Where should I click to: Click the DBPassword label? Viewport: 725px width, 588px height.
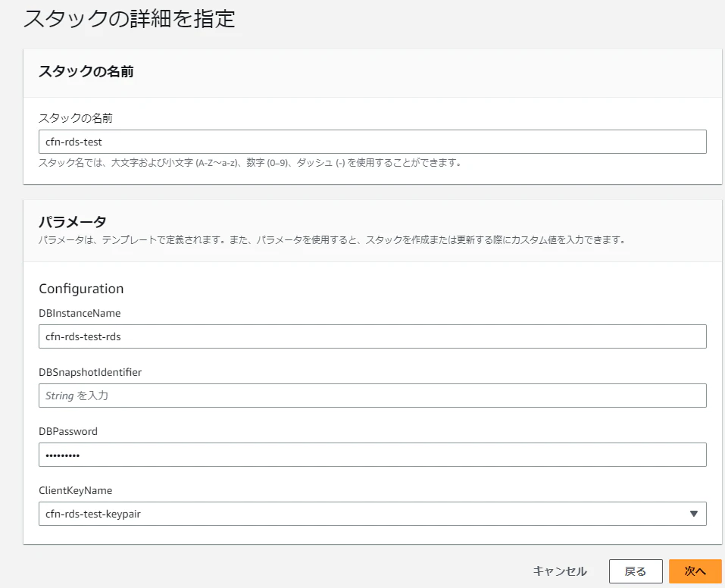(x=68, y=432)
